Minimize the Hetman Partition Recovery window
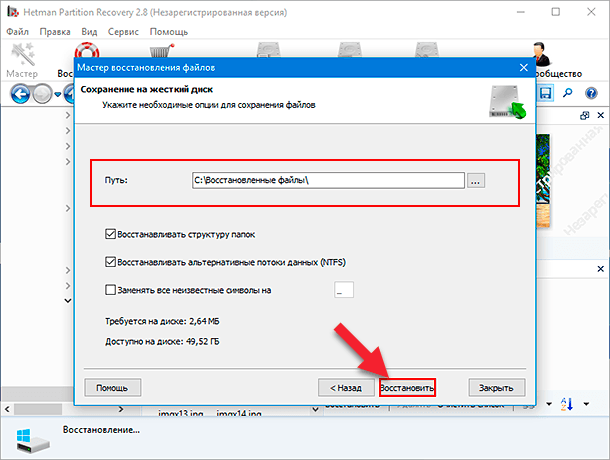Viewport: 610px width, 460px height. 520,12
